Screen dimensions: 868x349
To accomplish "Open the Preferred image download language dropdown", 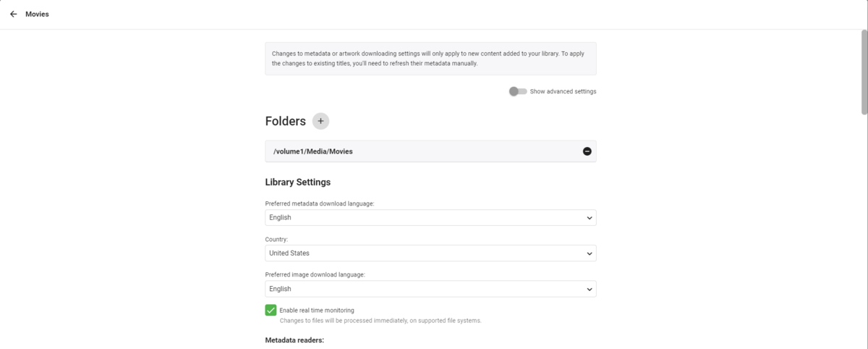I will click(430, 289).
